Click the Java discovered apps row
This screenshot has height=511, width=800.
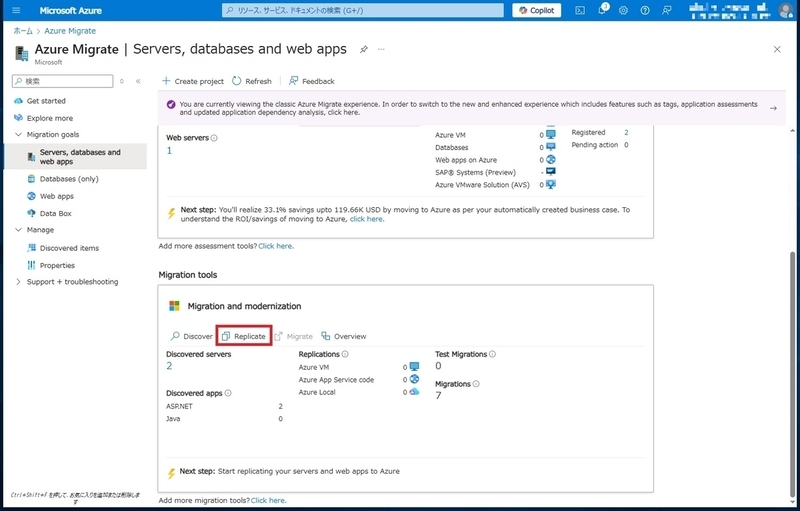[224, 419]
